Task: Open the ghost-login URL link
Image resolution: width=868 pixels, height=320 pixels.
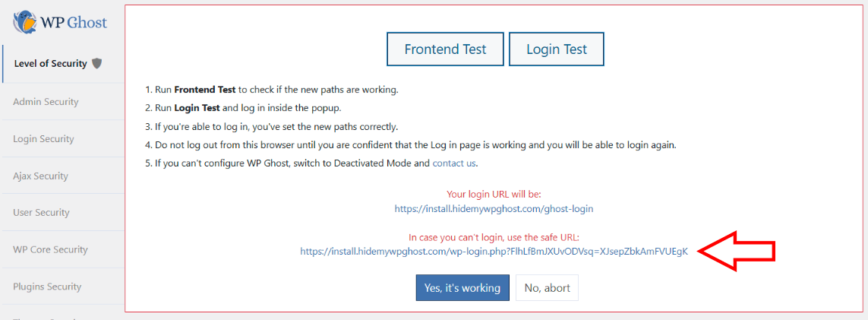Action: 494,208
